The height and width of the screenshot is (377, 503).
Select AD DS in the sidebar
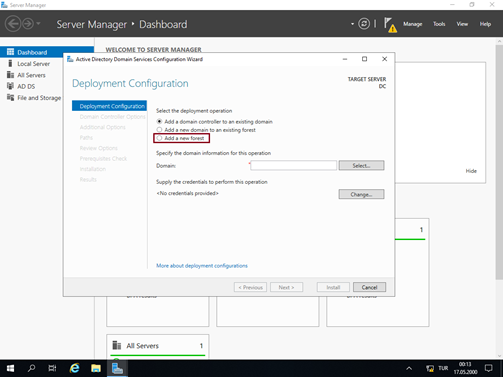pyautogui.click(x=26, y=86)
